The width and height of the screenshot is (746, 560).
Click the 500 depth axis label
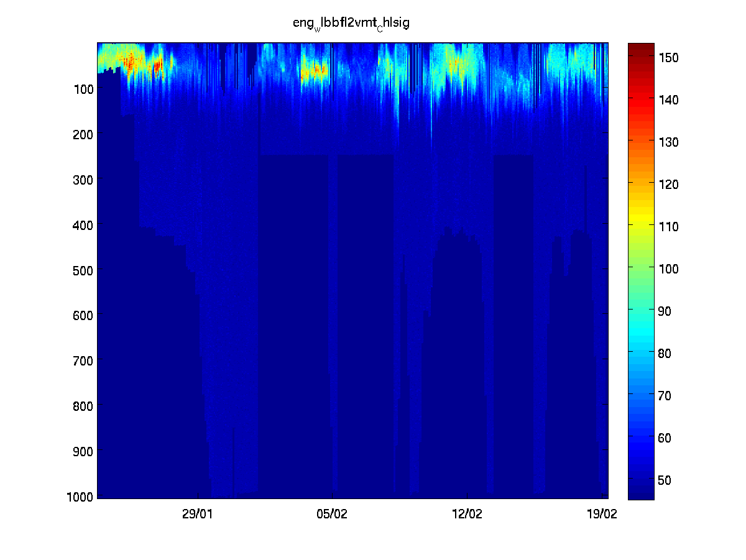84,270
